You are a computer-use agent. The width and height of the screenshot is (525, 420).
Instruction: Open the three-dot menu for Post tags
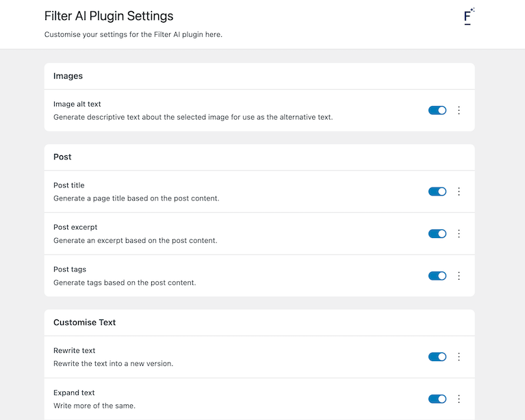click(x=459, y=276)
